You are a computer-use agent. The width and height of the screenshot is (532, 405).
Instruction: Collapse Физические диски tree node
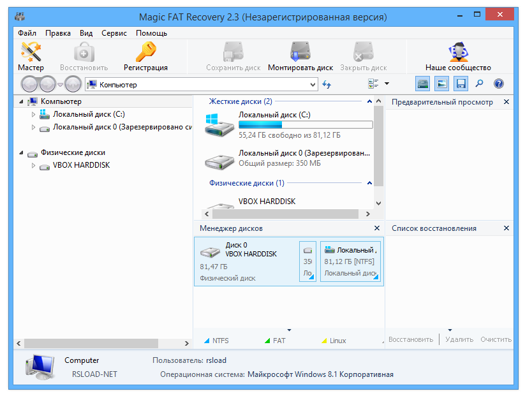[22, 153]
